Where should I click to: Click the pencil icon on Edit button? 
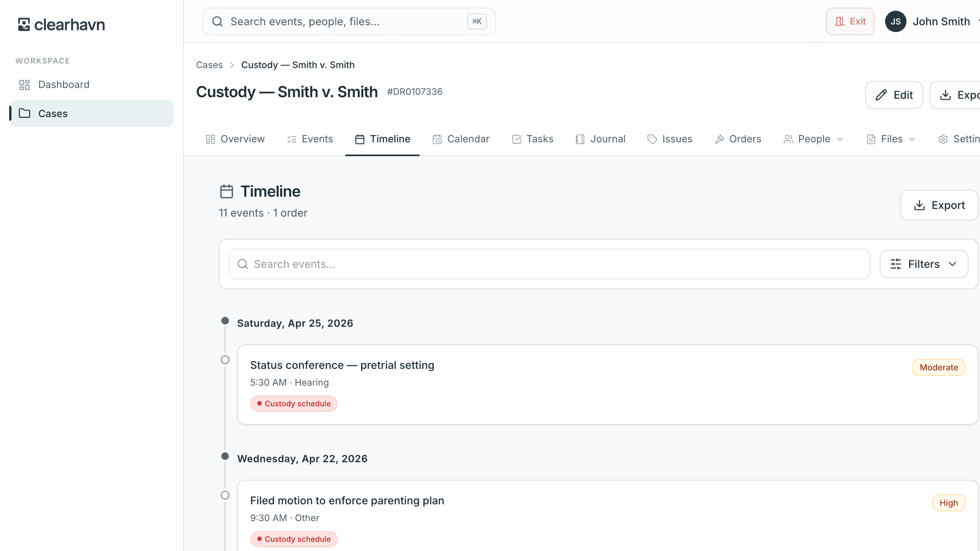(x=881, y=95)
